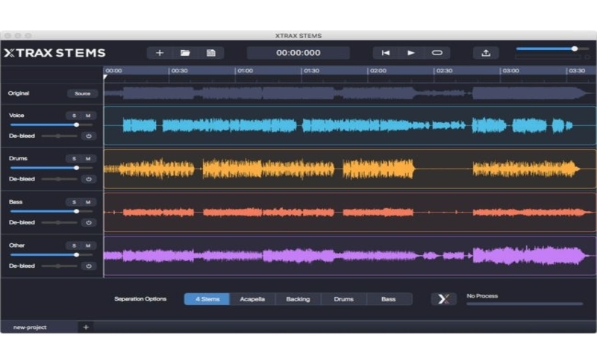Jump to start with skip-back button
The image size is (597, 364).
[385, 53]
